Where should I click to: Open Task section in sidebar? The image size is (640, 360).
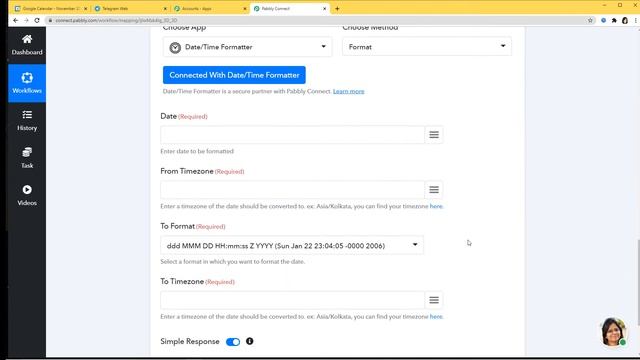tap(27, 158)
